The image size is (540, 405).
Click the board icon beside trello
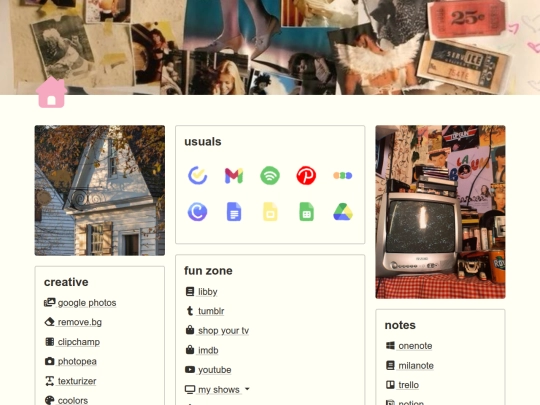390,385
